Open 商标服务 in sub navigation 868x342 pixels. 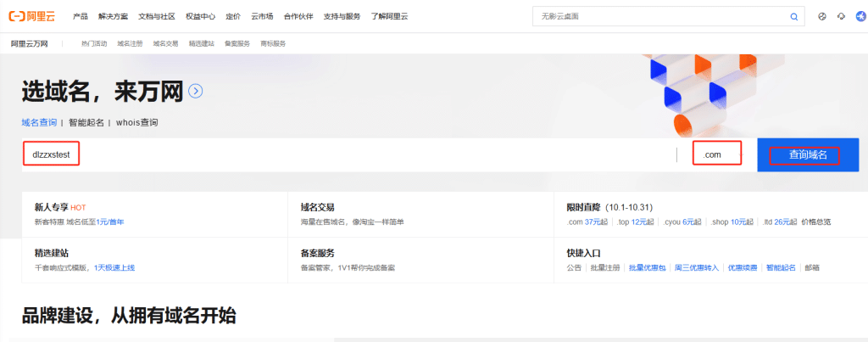[x=273, y=43]
